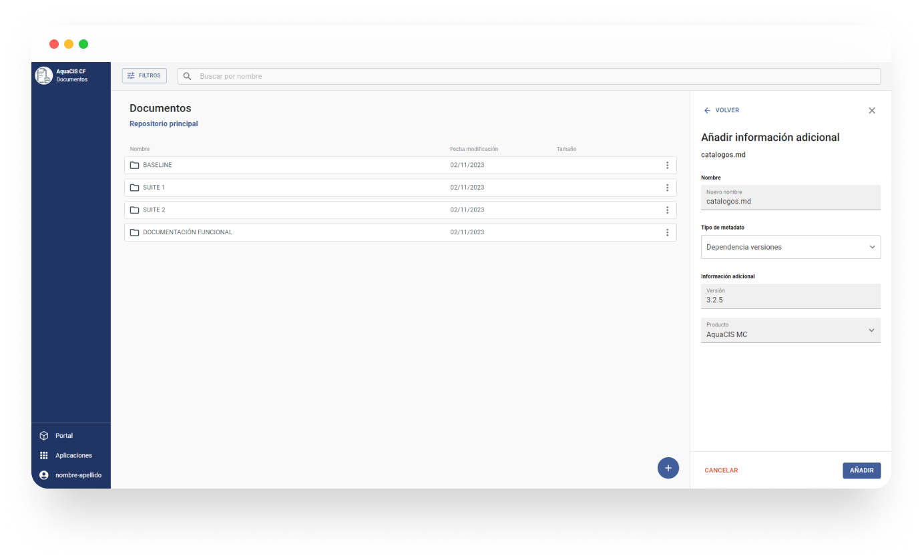Click the Aplicaciones grid icon
The image size is (924, 560).
point(44,455)
